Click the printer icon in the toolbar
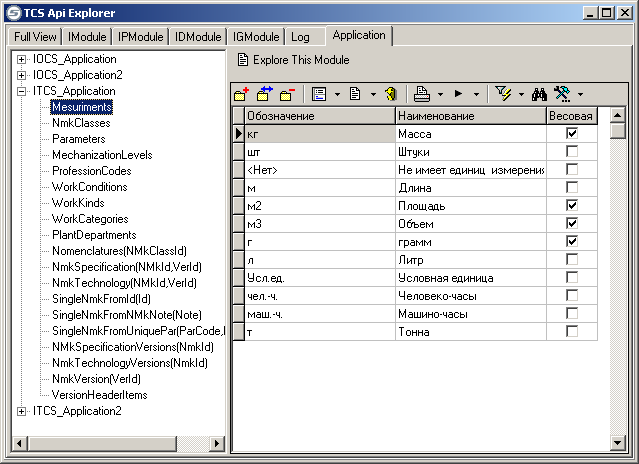The height and width of the screenshot is (464, 639). click(422, 95)
